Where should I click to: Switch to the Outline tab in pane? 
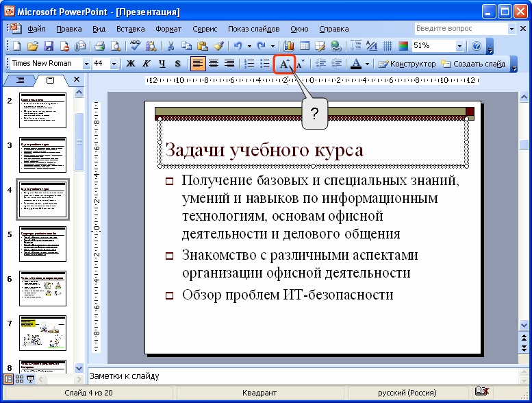coord(20,80)
